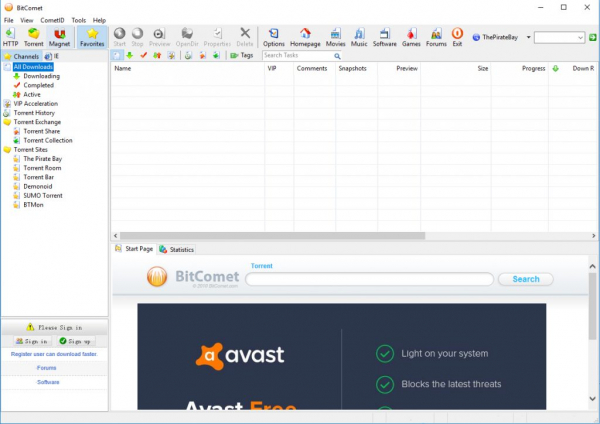Collapse the Torrent Exchange folder
The height and width of the screenshot is (424, 600).
click(7, 122)
